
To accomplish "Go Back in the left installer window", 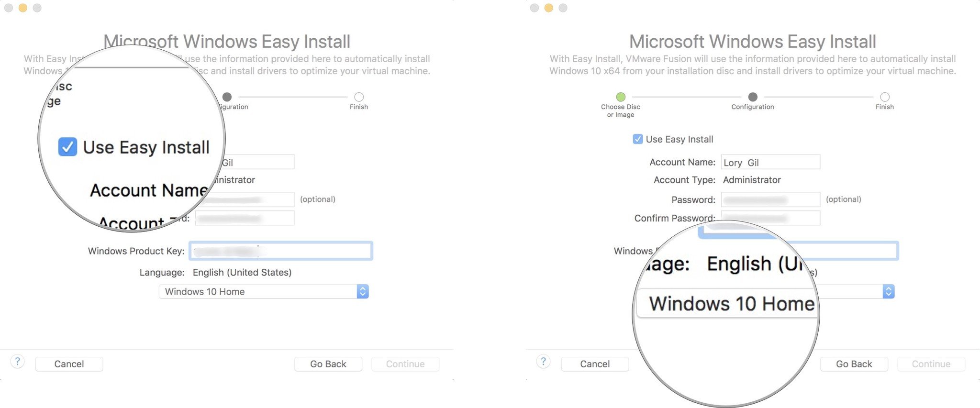I will [328, 364].
